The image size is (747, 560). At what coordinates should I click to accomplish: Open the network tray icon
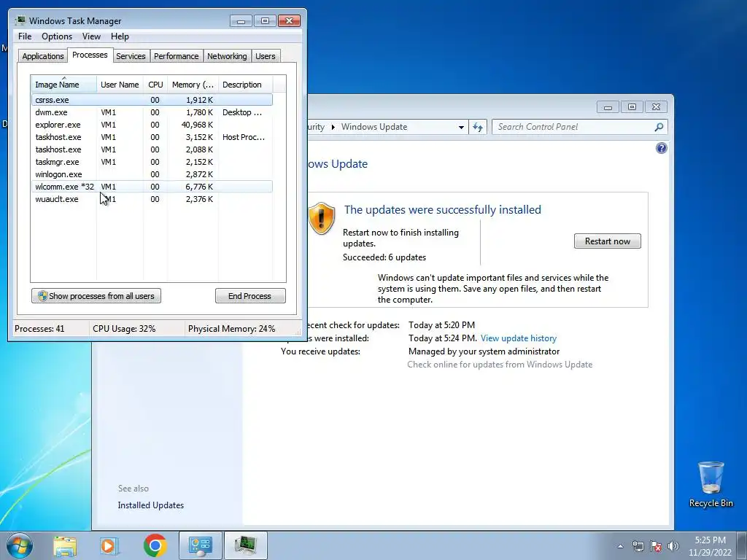click(x=638, y=546)
